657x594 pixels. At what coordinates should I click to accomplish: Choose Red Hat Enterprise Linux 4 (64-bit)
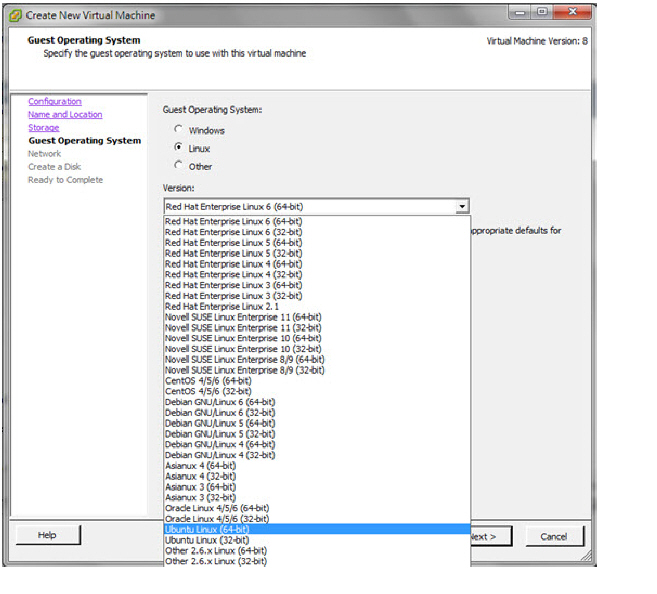317,264
